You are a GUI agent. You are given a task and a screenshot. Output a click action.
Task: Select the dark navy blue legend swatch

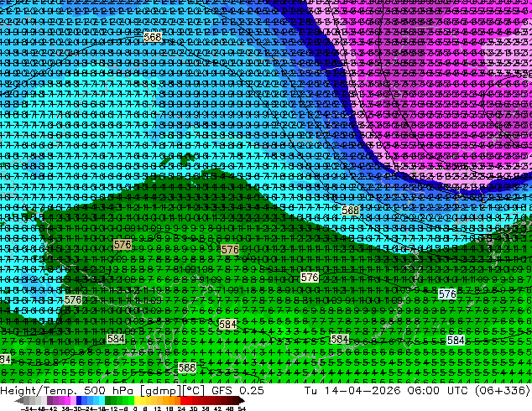[79, 400]
